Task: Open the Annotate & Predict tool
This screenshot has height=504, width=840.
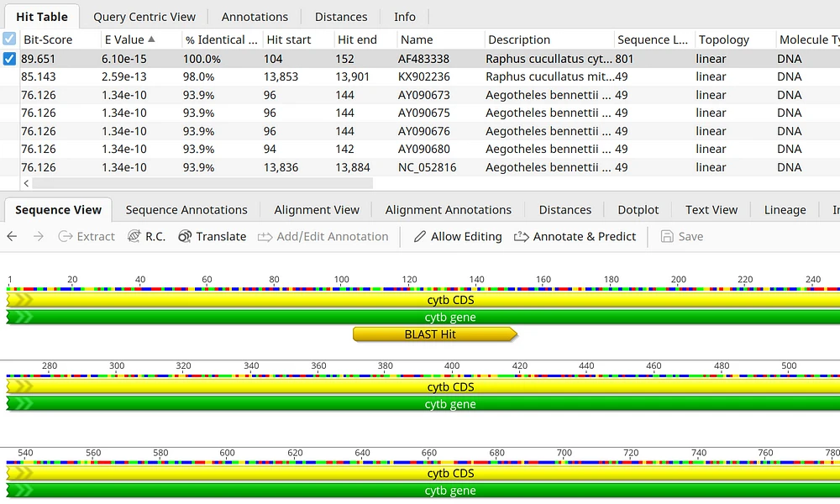Action: (521, 237)
